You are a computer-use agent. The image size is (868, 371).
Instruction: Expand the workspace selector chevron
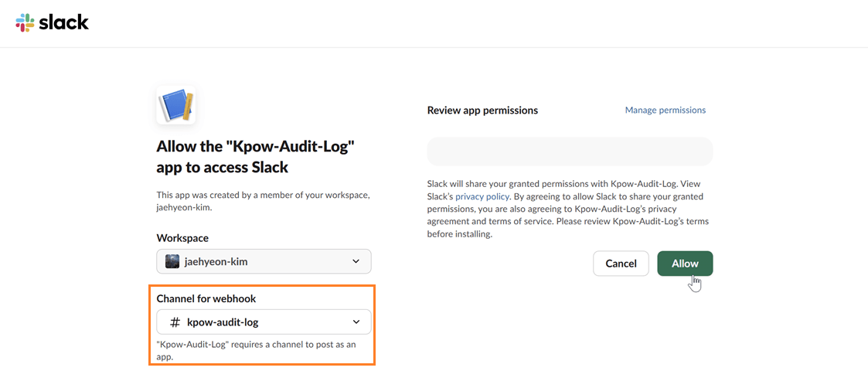click(356, 261)
